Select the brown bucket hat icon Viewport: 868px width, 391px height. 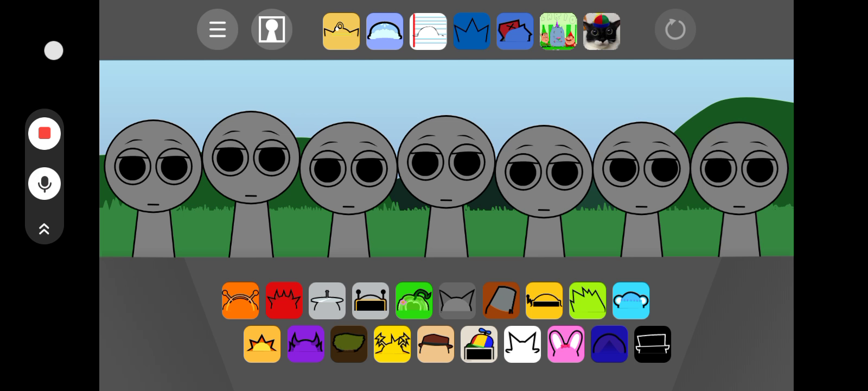coord(501,301)
